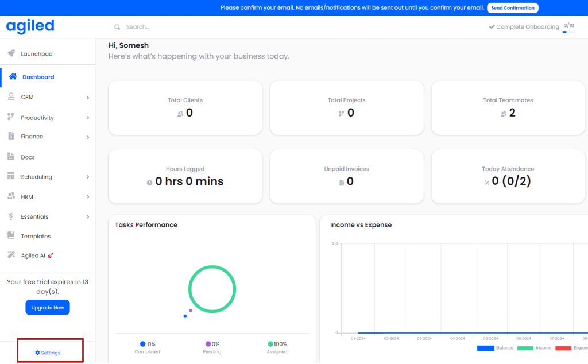Click the search magnifier icon
588x364 pixels.
point(117,27)
